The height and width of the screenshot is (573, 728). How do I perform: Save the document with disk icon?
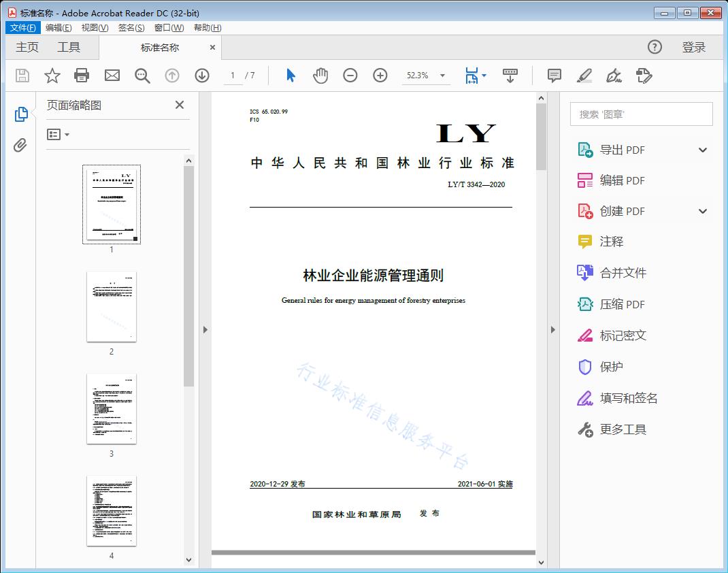(21, 76)
